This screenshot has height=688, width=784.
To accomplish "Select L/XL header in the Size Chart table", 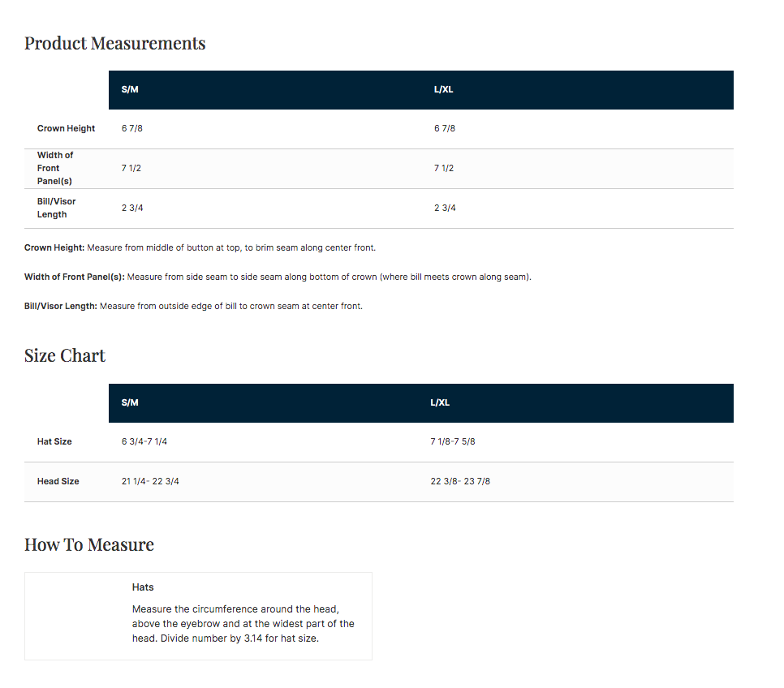I will click(440, 402).
